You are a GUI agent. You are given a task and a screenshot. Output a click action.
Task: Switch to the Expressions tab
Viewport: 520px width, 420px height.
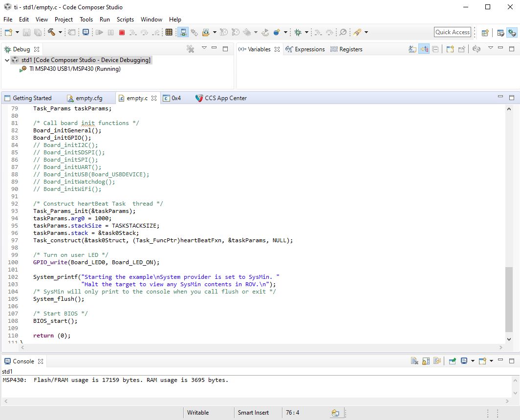click(305, 49)
